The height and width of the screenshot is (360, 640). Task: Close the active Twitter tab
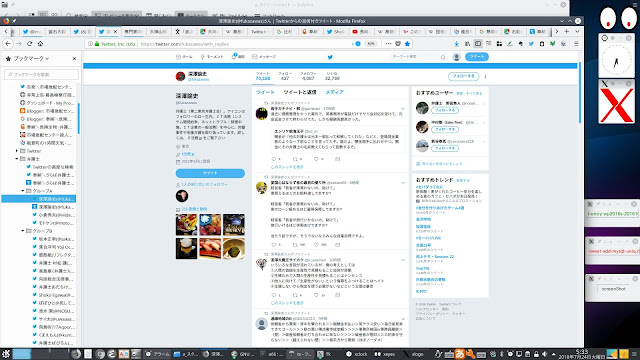[x=115, y=31]
